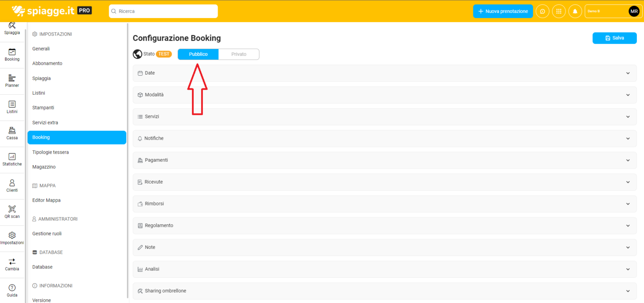Select the Pubblico state option
Viewport: 644px width, 303px height.
point(198,54)
